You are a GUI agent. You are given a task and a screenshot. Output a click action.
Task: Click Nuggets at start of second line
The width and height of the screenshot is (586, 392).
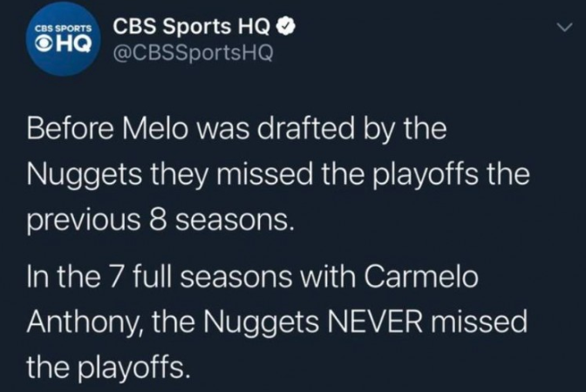(84, 176)
